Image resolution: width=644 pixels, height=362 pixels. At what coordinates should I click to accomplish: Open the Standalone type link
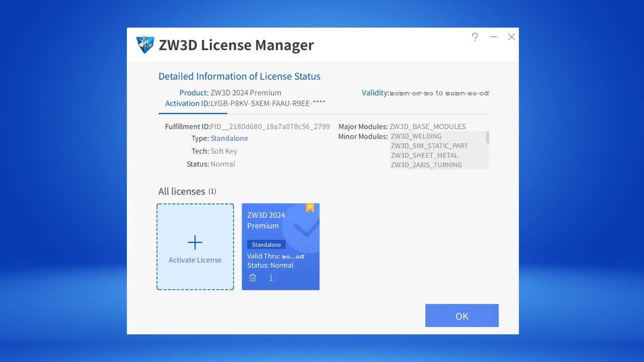(x=229, y=138)
